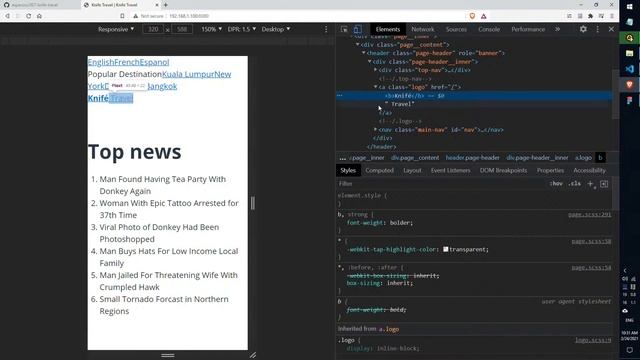640x360 pixels.
Task: Open the DPR 1.5 dropdown
Action: click(242, 29)
